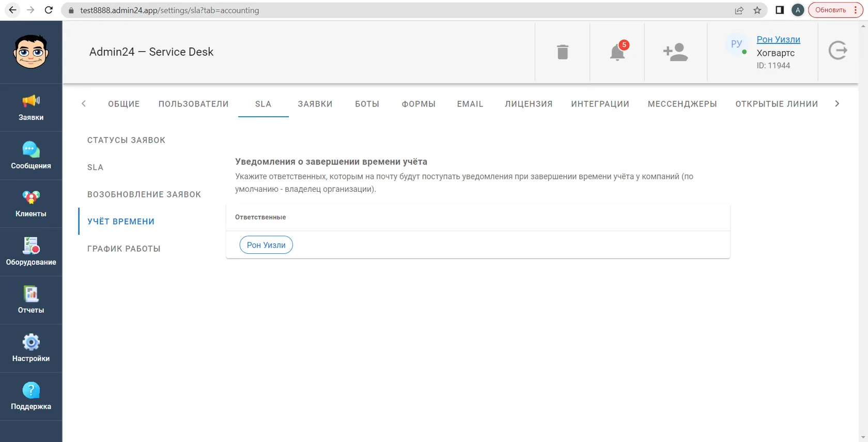Click the Ответственные field label
Viewport: 868px width, 442px height.
pos(260,217)
